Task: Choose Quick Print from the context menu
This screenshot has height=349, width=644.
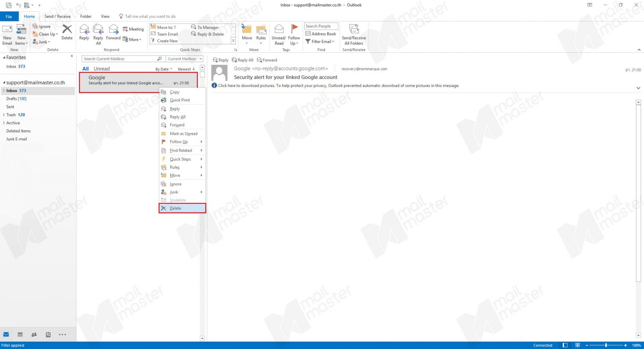Action: coord(182,100)
